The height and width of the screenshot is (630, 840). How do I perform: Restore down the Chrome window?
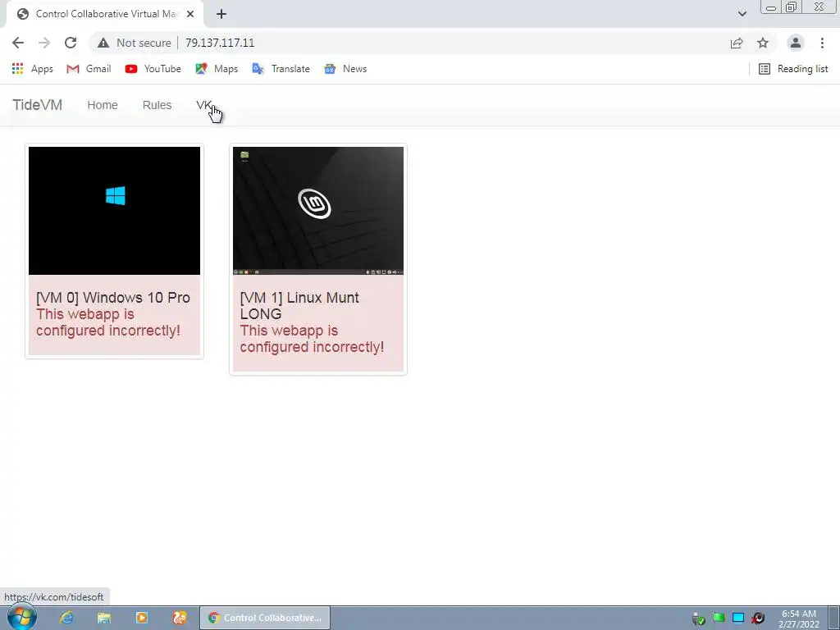coord(791,7)
